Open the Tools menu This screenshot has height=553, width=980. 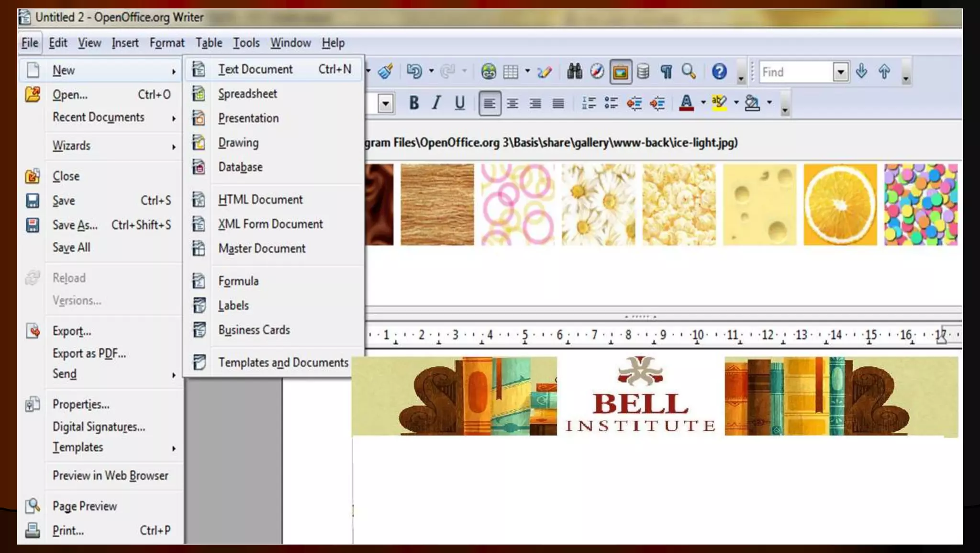[246, 43]
